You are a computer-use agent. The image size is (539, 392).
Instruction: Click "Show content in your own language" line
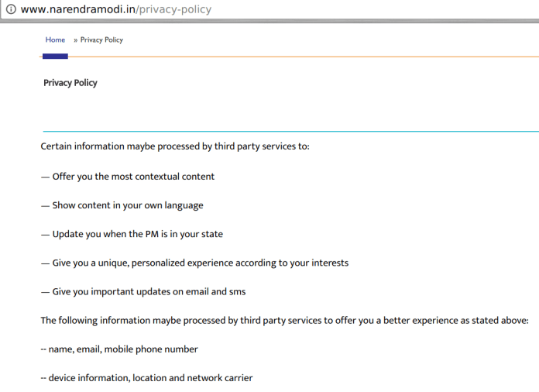(x=122, y=205)
